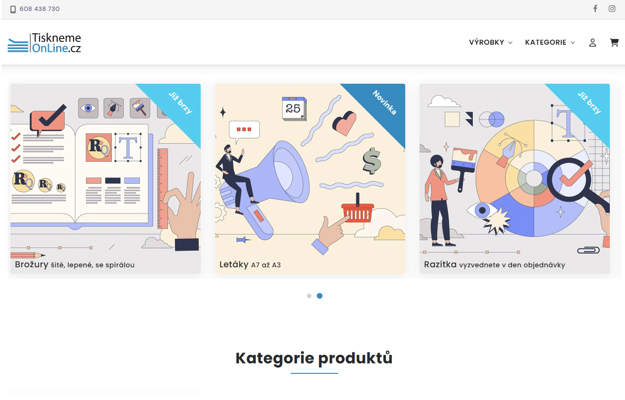Open the Razítka product card

(515, 178)
